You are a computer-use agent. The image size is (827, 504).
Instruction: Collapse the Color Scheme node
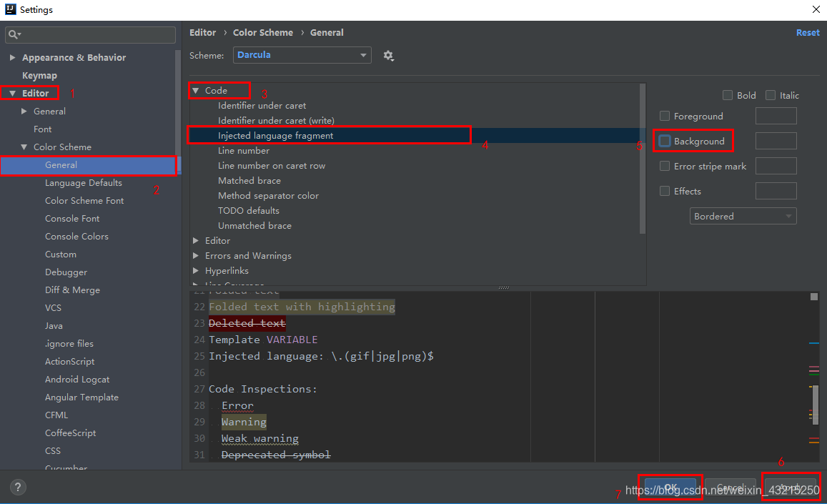tap(24, 147)
